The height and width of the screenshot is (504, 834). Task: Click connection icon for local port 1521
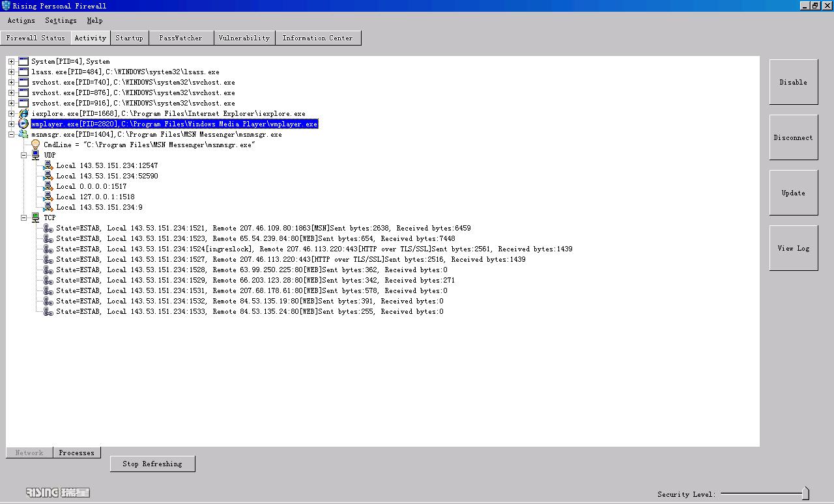pyautogui.click(x=48, y=228)
